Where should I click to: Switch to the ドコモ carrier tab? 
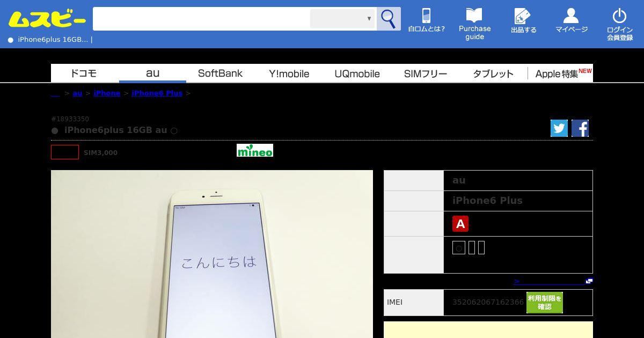pyautogui.click(x=85, y=74)
